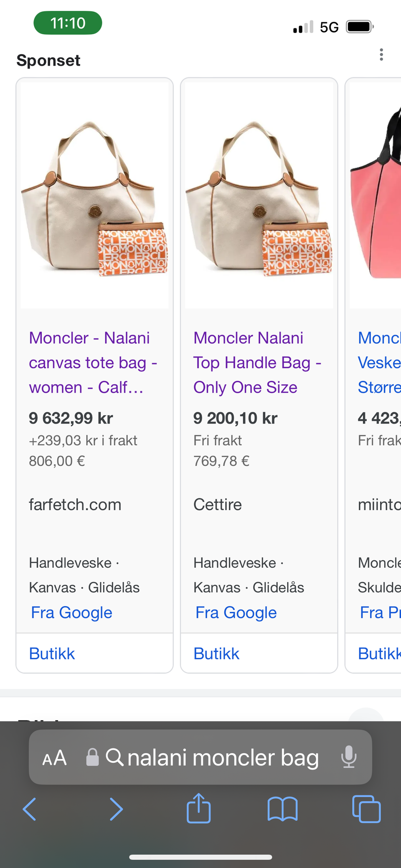Tap the farfetch.com bag thumbnail

94,195
